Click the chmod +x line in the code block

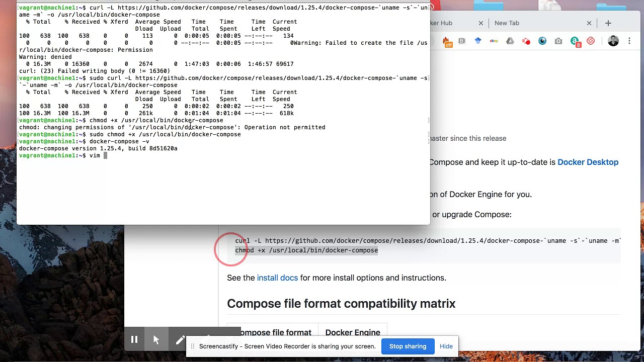point(306,250)
